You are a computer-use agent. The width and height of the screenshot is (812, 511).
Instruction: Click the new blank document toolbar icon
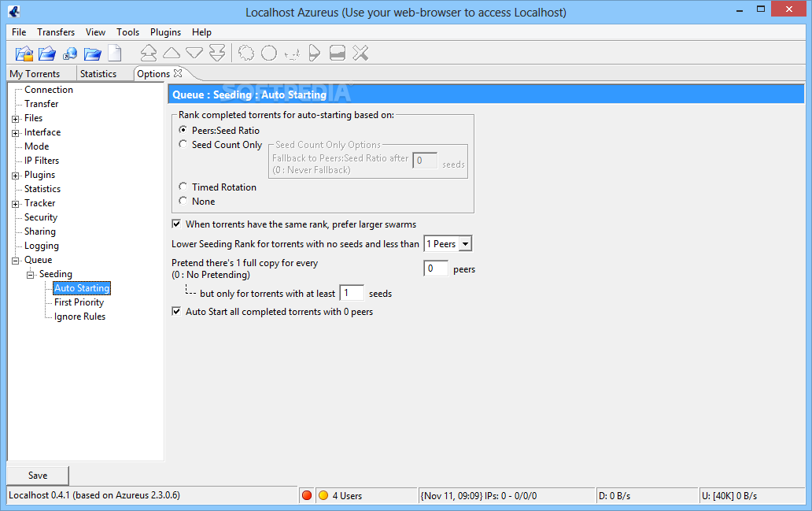(115, 54)
